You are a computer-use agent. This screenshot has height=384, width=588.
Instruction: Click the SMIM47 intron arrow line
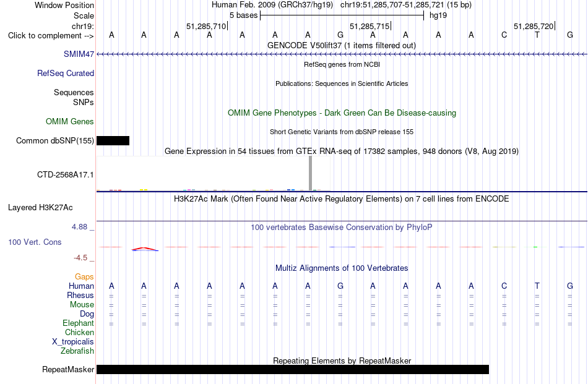342,54
